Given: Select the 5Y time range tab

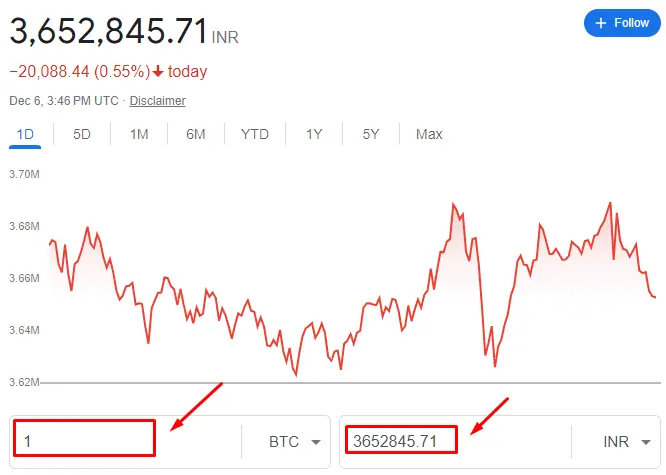Looking at the screenshot, I should point(371,134).
